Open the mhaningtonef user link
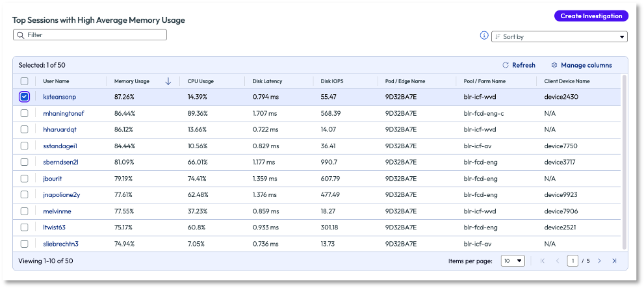Image resolution: width=644 pixels, height=288 pixels. pyautogui.click(x=63, y=113)
